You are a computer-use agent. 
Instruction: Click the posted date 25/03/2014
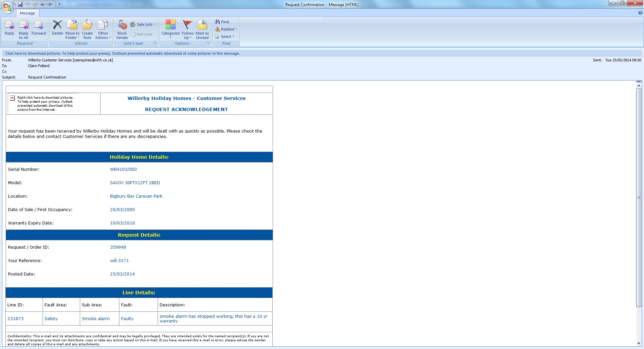pos(122,274)
